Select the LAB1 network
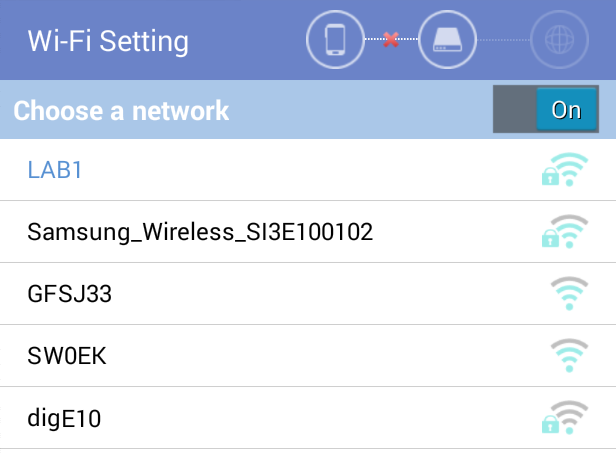 pos(308,169)
